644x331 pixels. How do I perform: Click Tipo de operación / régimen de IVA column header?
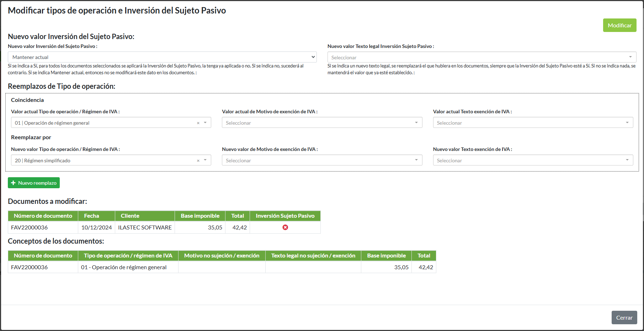128,256
